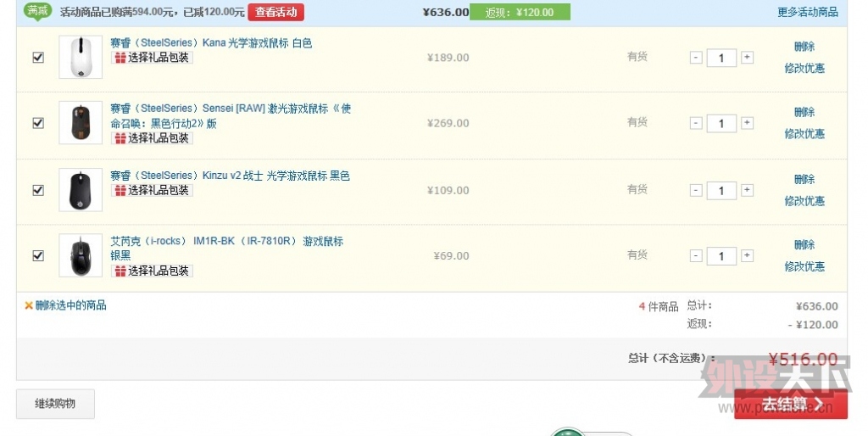
Task: Decrease quantity of the Sensei RAW mouse
Action: [696, 123]
